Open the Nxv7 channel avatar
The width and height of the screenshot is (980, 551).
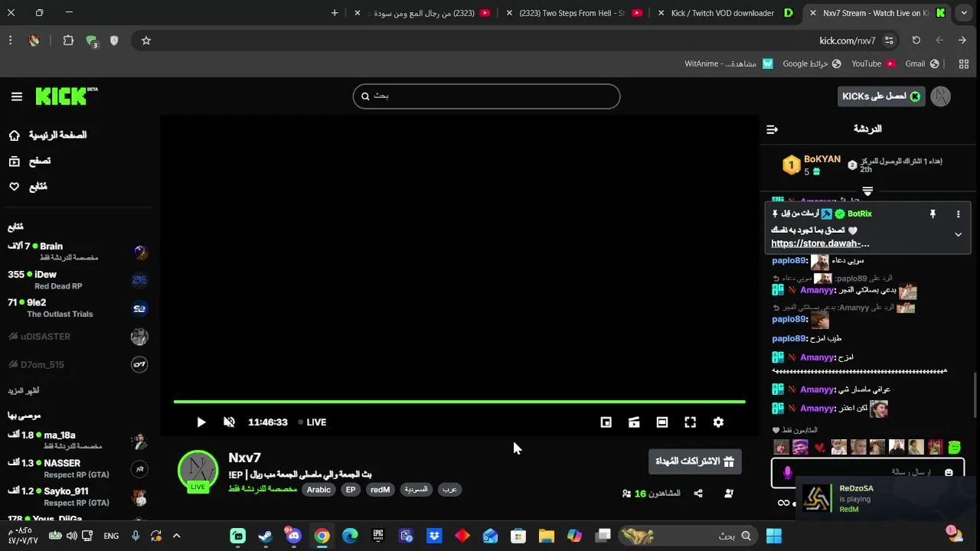(198, 471)
